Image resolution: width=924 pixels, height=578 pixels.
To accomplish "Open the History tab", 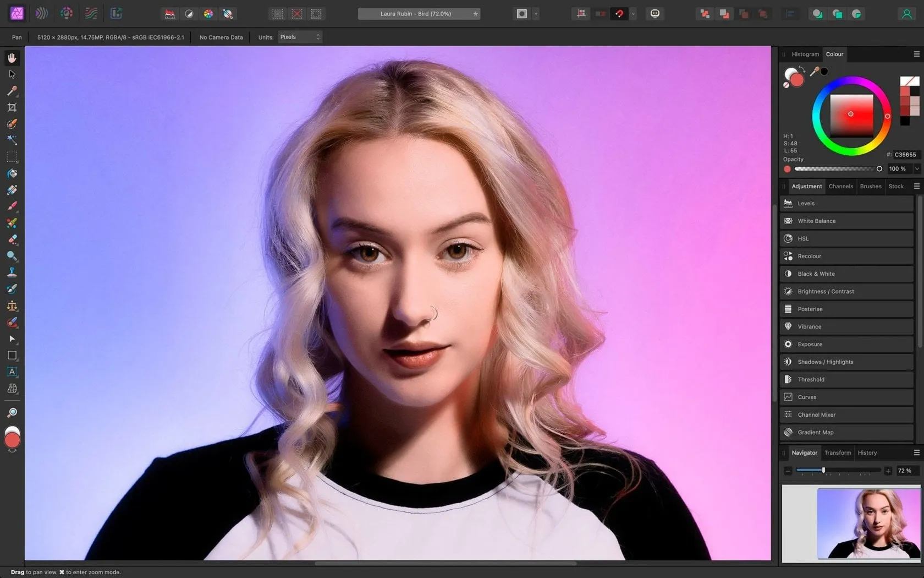I will pos(867,452).
